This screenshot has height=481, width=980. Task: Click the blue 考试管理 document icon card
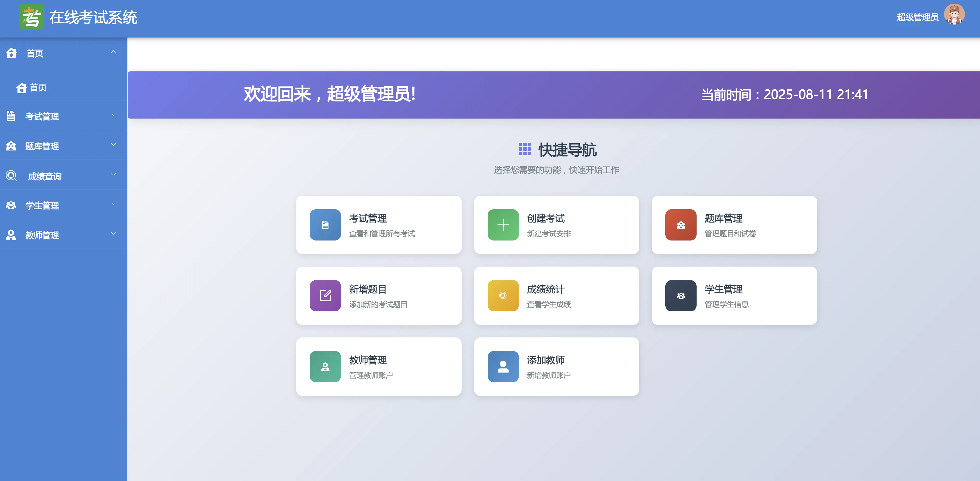click(325, 225)
